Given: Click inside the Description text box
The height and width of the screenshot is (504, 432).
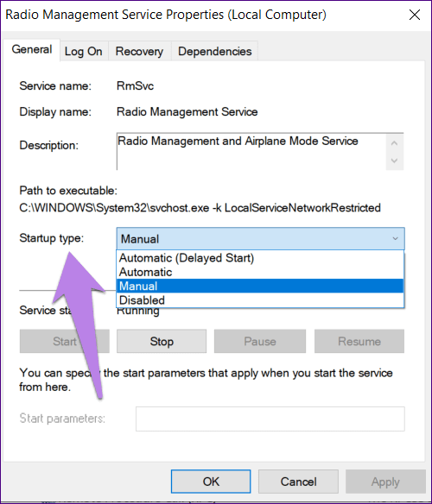Looking at the screenshot, I should pyautogui.click(x=251, y=151).
